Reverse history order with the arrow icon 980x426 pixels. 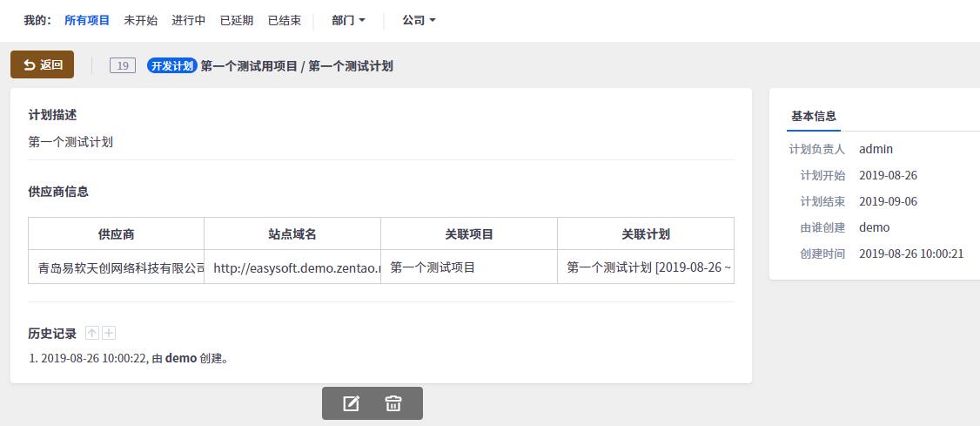(x=93, y=333)
